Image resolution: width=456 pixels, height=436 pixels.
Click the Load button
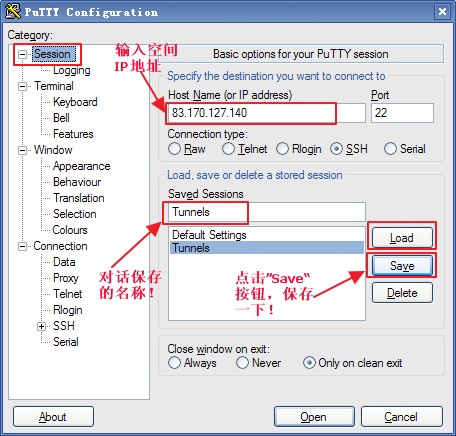[x=402, y=238]
